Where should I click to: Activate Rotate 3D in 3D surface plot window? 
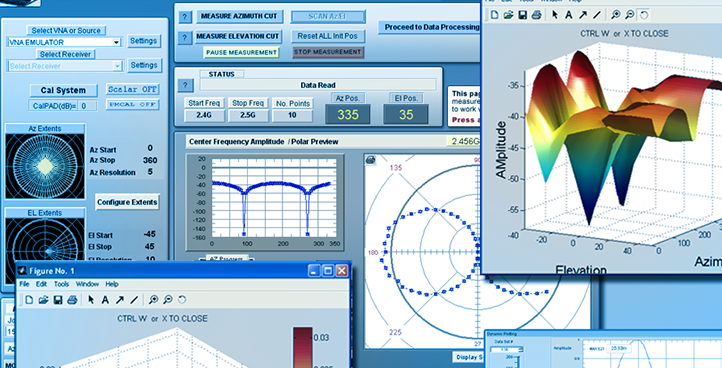[644, 15]
